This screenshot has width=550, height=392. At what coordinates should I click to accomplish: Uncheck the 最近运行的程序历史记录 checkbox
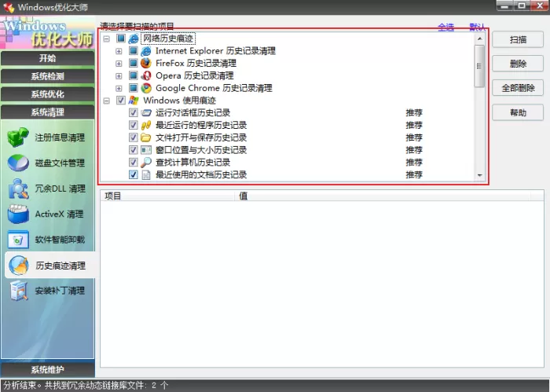click(x=134, y=125)
